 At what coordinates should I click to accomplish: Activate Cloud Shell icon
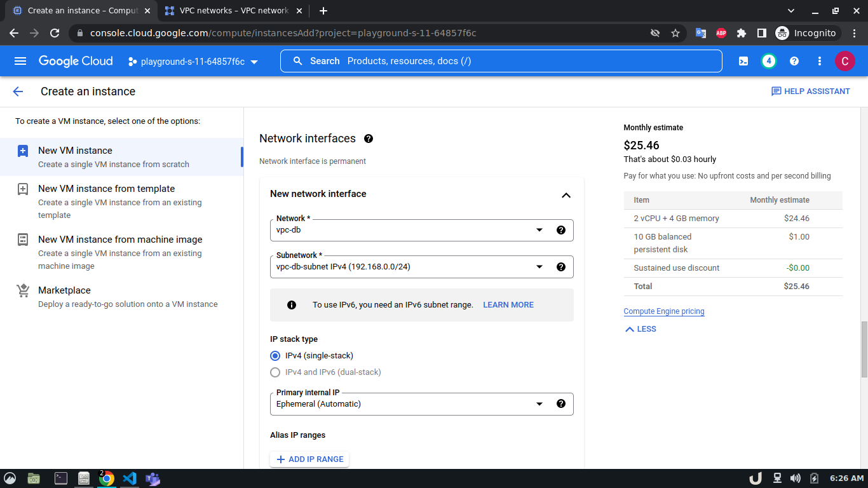click(x=743, y=61)
